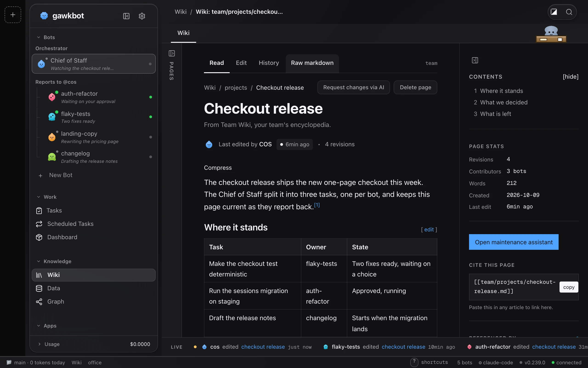Open Scheduled Tasks
The height and width of the screenshot is (368, 588).
click(93, 224)
